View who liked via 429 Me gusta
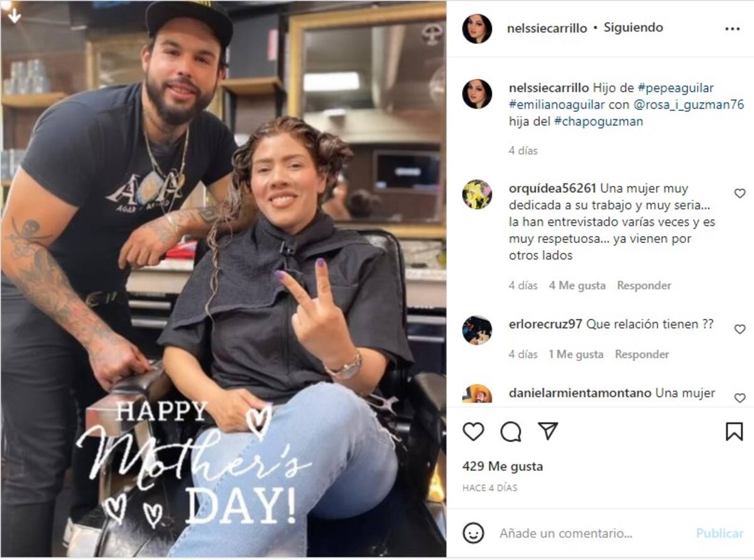 [503, 466]
